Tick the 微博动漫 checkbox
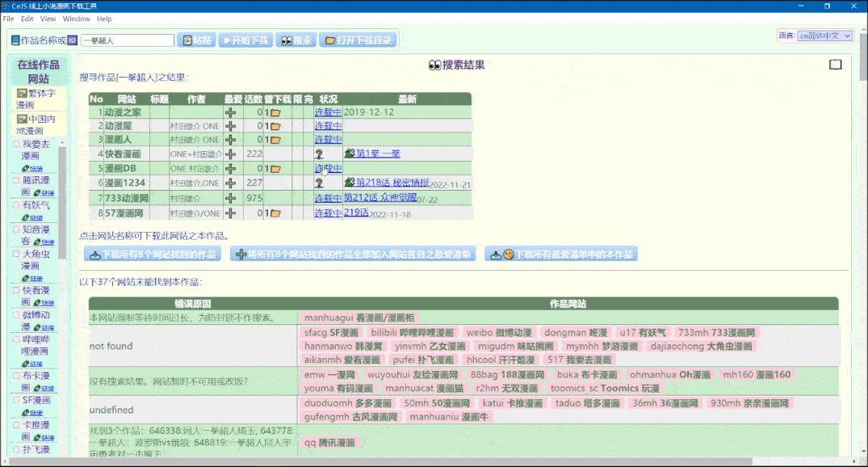The height and width of the screenshot is (467, 868). (16, 314)
